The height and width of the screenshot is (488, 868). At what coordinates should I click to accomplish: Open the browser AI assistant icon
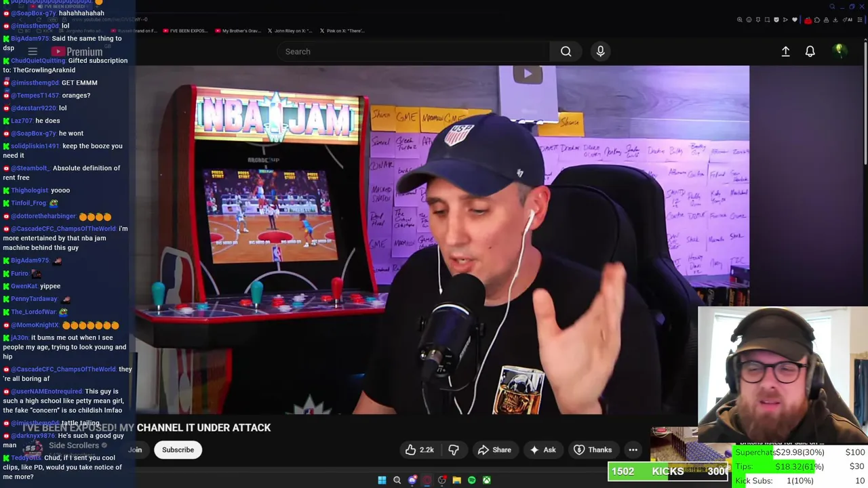click(849, 20)
